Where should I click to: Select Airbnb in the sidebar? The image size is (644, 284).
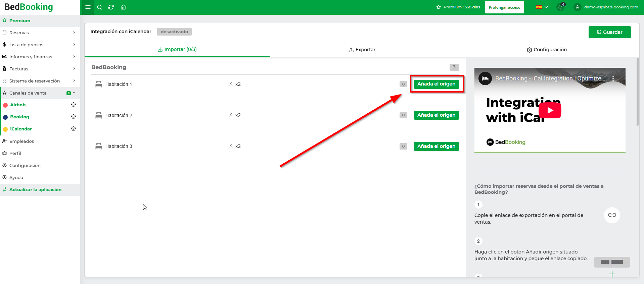point(18,105)
